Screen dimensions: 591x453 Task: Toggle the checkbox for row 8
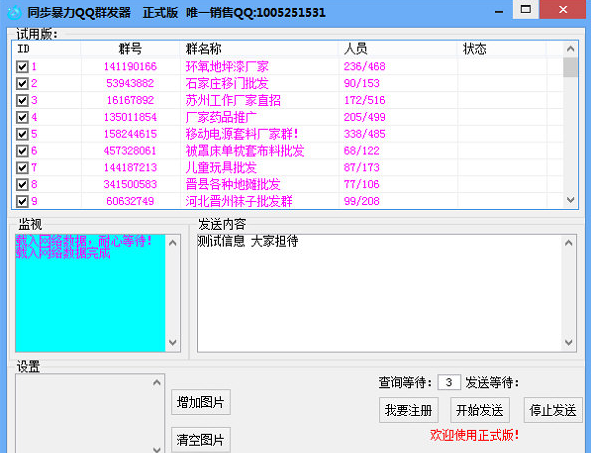point(22,184)
